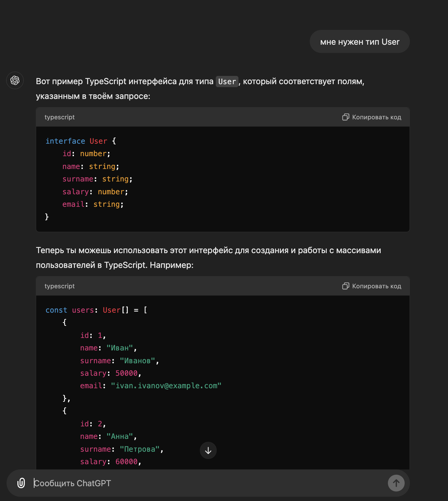The height and width of the screenshot is (501, 448).
Task: Click the surname "Петрова" code line
Action: click(122, 449)
